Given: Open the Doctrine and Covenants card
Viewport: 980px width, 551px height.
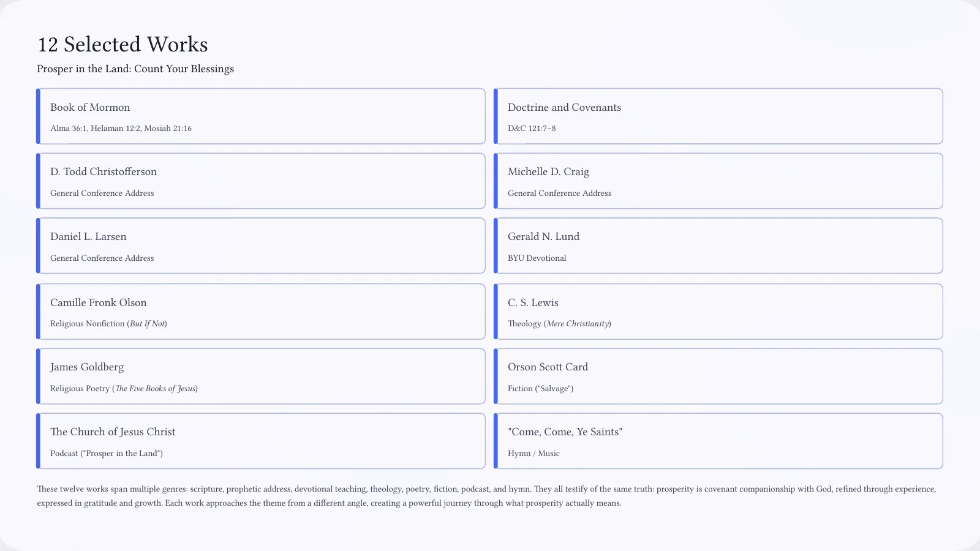Looking at the screenshot, I should [718, 116].
